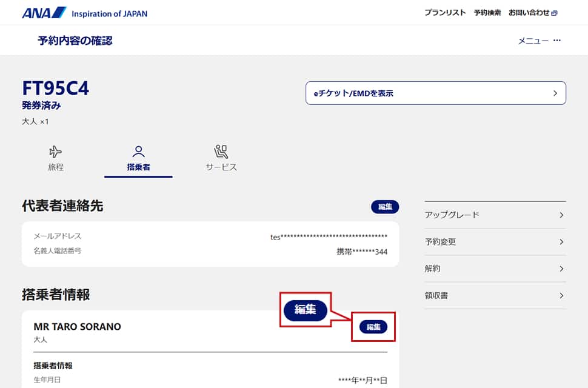This screenshot has height=388, width=588.
Task: Click the ANA logo in the header
Action: 44,13
